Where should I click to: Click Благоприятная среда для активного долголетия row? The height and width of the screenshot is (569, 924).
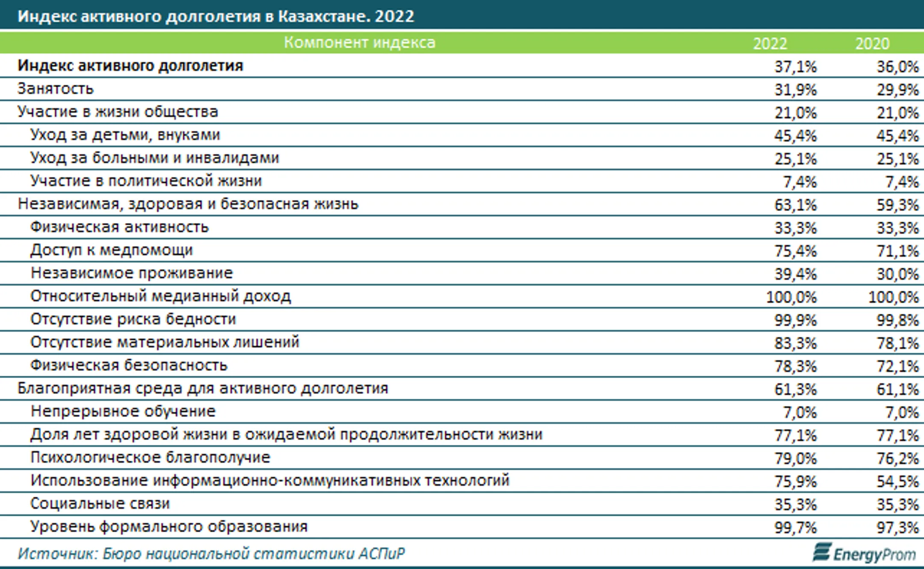462,389
